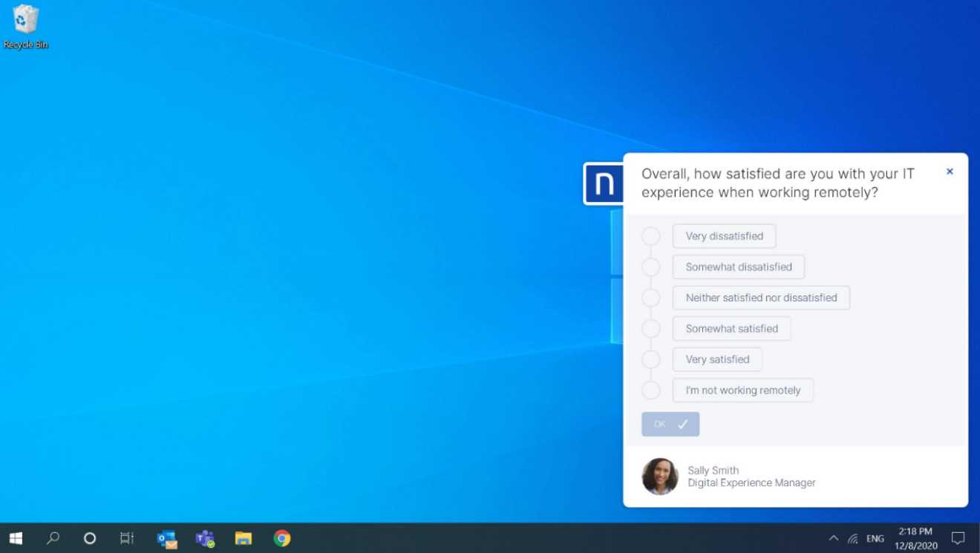Viewport: 980px width, 553px height.
Task: Open Task View on the taskbar
Action: point(127,538)
